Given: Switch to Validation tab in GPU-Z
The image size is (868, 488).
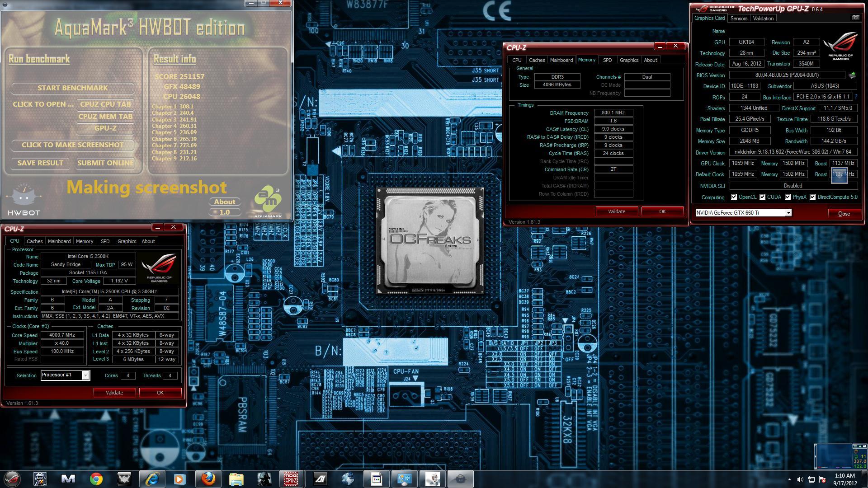Looking at the screenshot, I should click(763, 19).
